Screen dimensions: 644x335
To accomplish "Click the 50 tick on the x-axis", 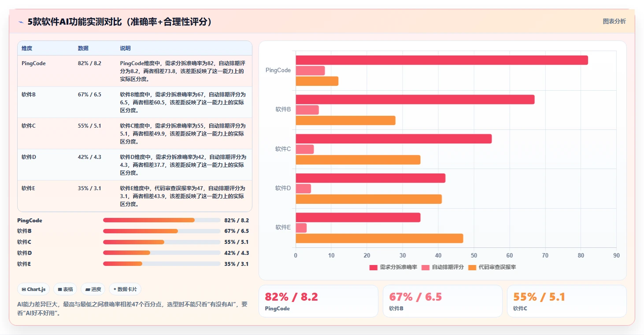I will click(x=474, y=256).
